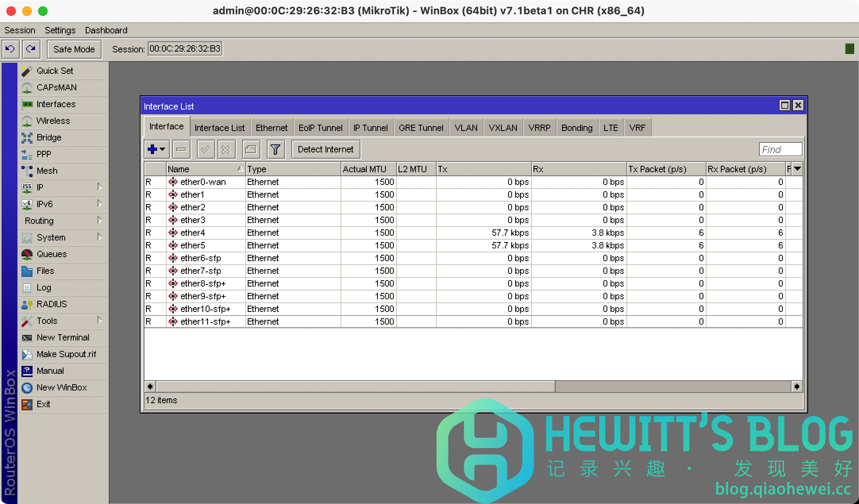Viewport: 859px width, 504px height.
Task: Open New Terminal from sidebar
Action: coord(63,337)
